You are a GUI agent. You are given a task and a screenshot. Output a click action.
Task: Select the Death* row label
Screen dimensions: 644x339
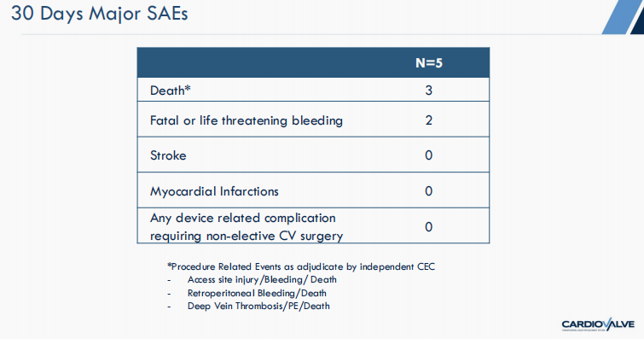170,91
